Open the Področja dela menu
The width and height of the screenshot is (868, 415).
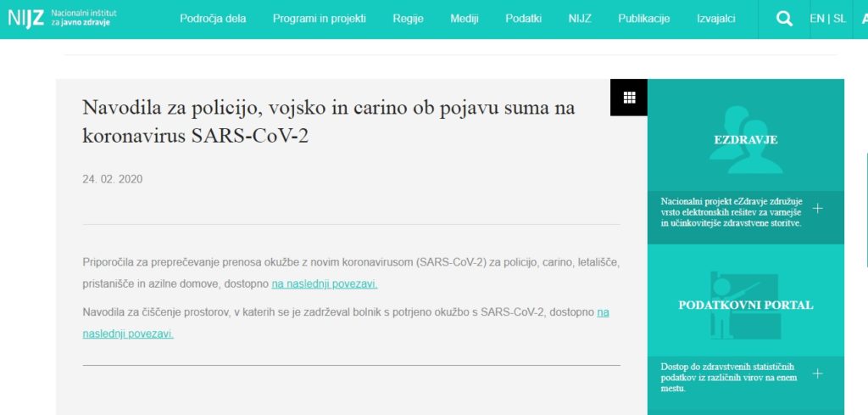click(213, 19)
